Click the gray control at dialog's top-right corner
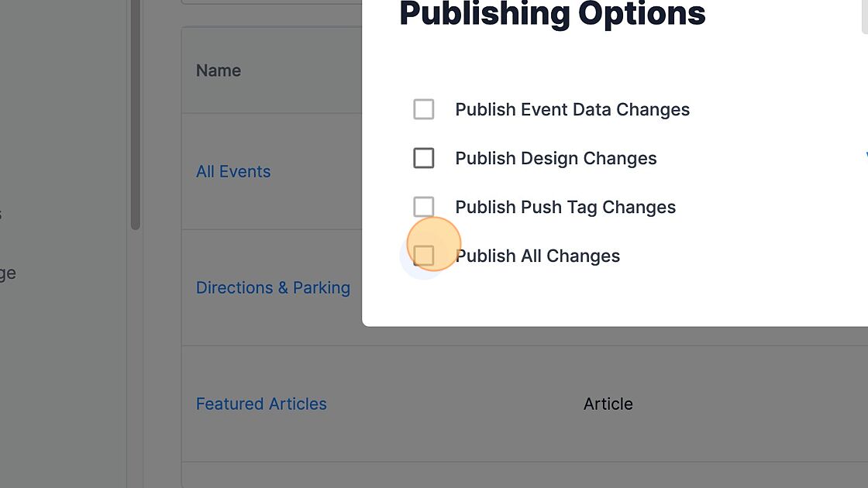 tap(864, 15)
